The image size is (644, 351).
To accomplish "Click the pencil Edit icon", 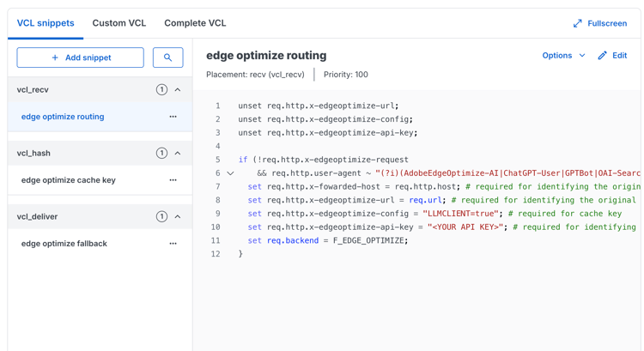I will (x=603, y=56).
